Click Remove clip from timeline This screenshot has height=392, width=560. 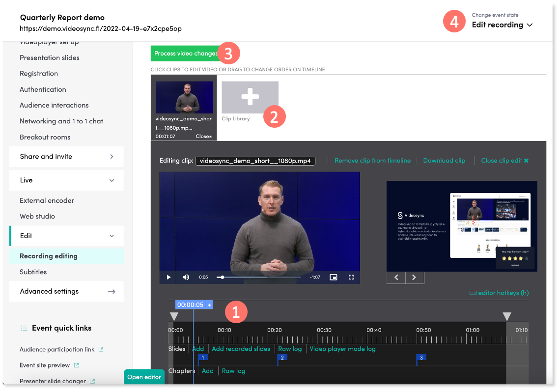click(372, 160)
